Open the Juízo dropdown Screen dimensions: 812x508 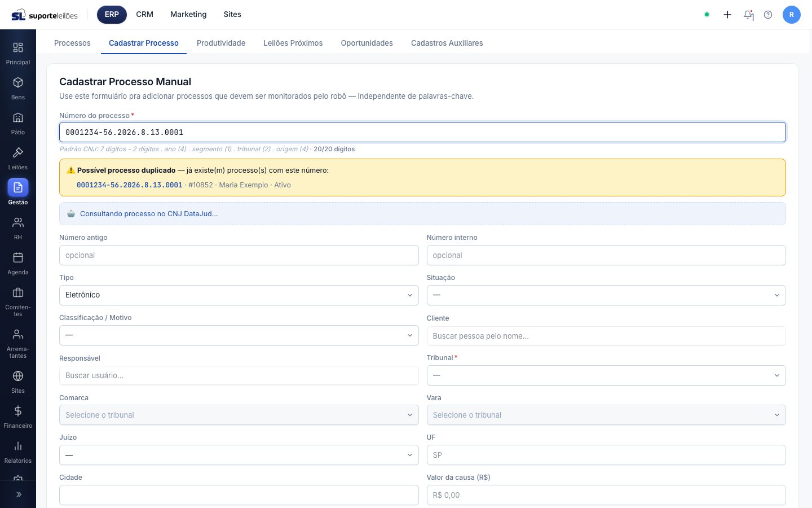click(x=239, y=455)
